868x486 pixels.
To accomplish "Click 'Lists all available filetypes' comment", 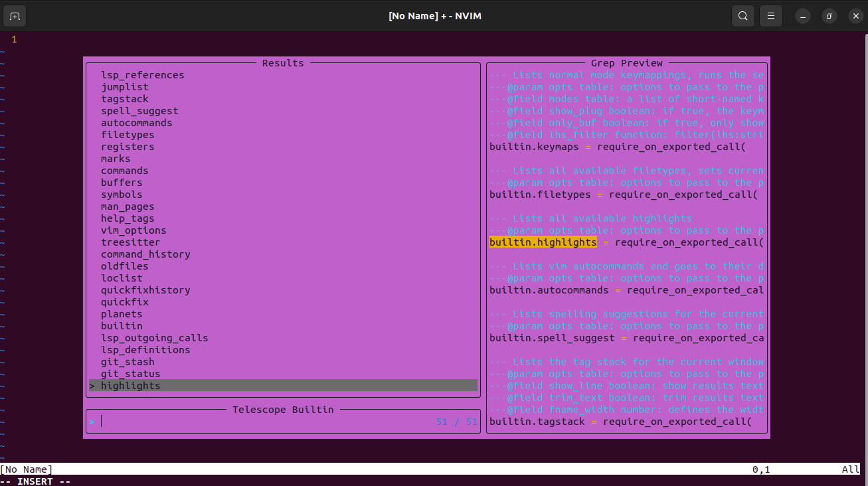I will pos(627,171).
